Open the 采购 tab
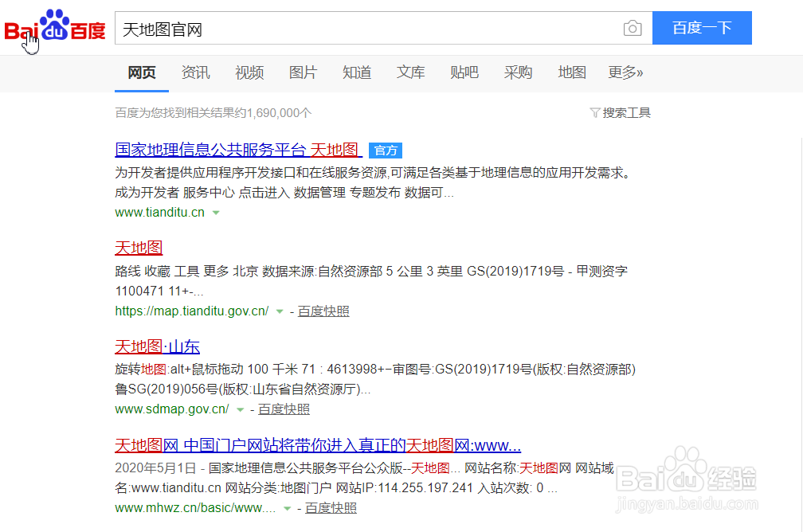Image resolution: width=803 pixels, height=532 pixels. [519, 72]
